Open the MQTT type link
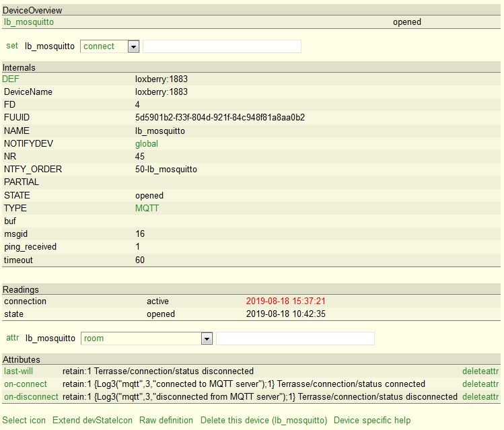 coord(147,208)
